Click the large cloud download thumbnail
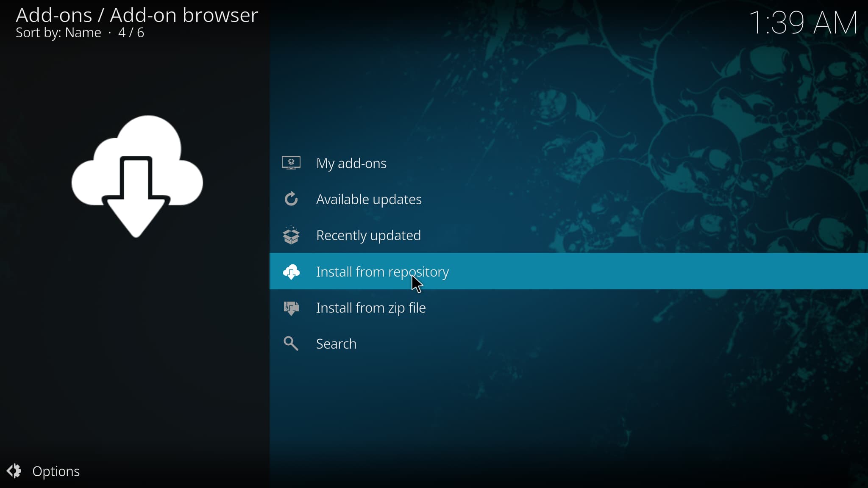The height and width of the screenshot is (488, 868). (137, 176)
